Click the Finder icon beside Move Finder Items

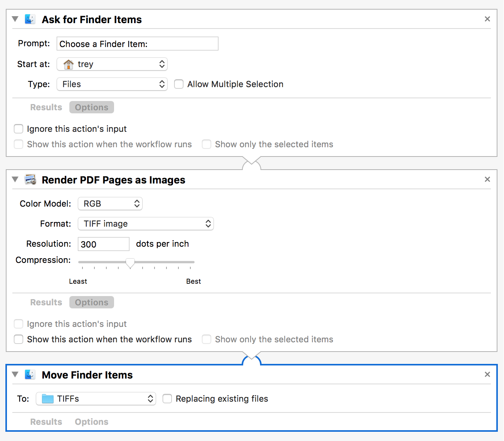click(x=30, y=375)
